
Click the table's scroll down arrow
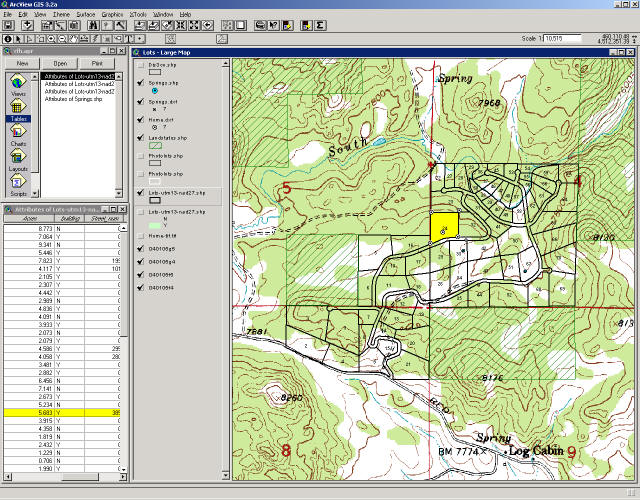124,470
